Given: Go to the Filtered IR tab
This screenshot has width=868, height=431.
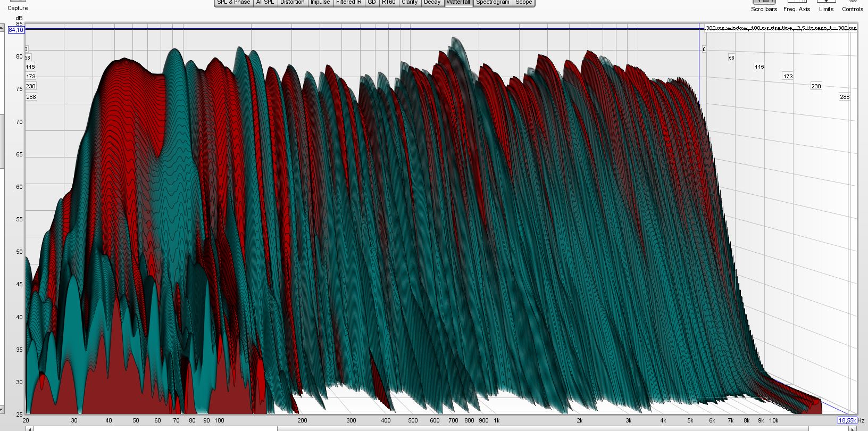Looking at the screenshot, I should point(349,2).
